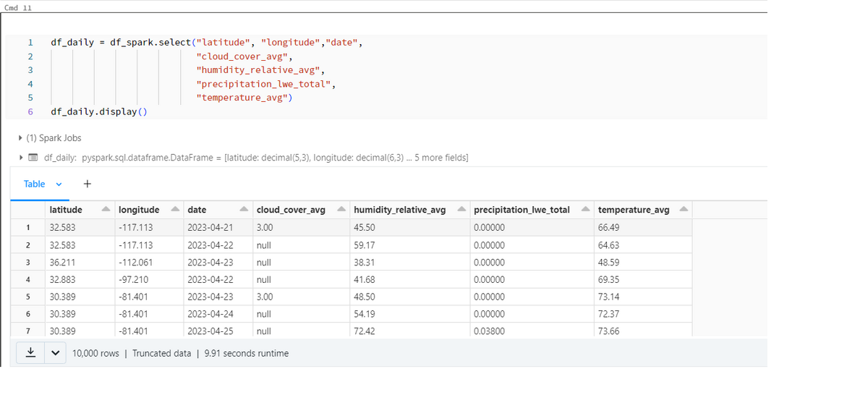Download results using the download icon
The width and height of the screenshot is (868, 408).
click(31, 353)
